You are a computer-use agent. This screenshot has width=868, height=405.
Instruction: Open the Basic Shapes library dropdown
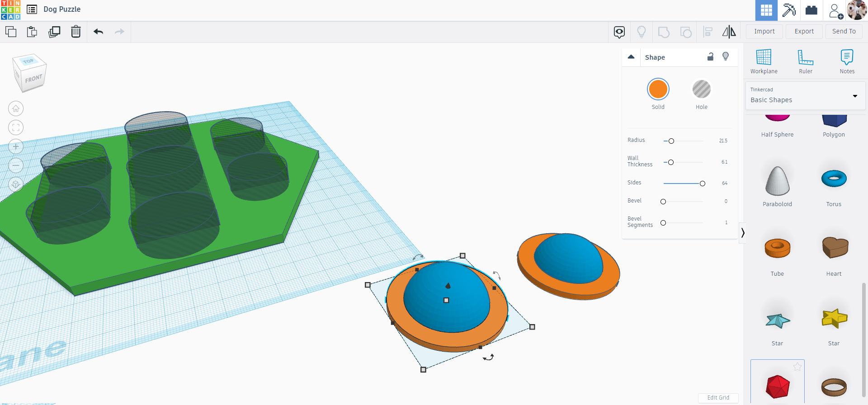click(805, 95)
